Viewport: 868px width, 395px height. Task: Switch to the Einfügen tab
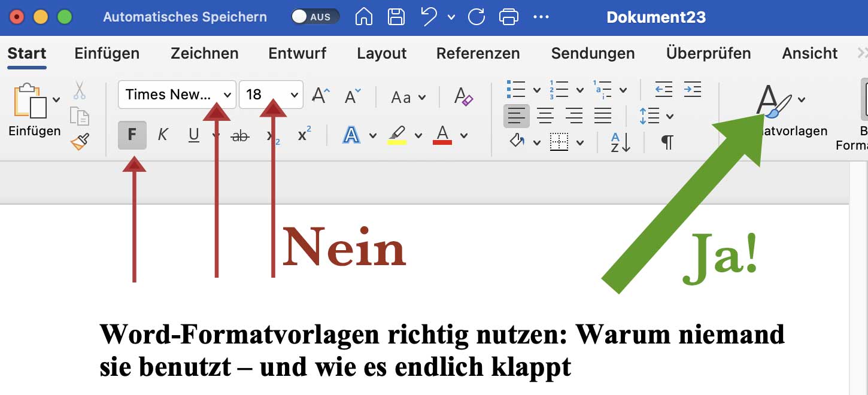pyautogui.click(x=107, y=53)
